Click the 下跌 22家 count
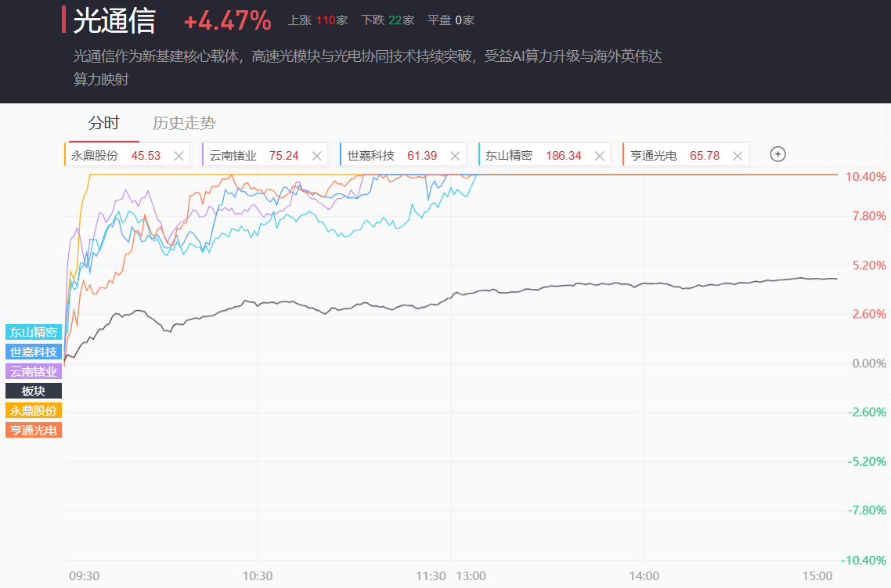Screen dimensions: 891x588 tap(388, 20)
